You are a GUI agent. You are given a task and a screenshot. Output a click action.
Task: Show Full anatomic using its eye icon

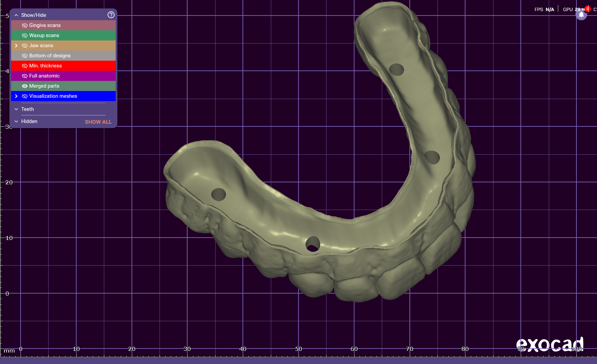tap(25, 76)
